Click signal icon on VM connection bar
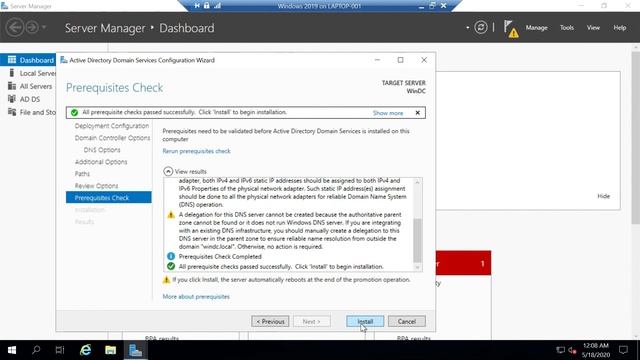The image size is (640, 360). pyautogui.click(x=218, y=6)
